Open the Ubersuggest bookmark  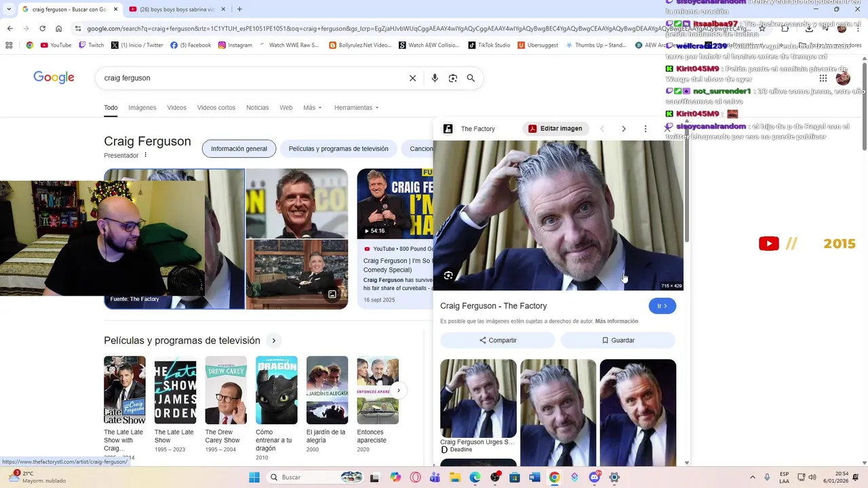point(538,45)
